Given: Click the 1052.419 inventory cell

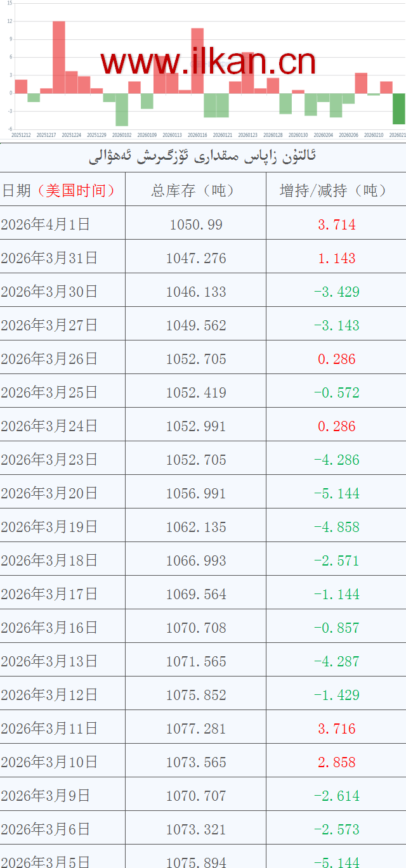Looking at the screenshot, I should click(196, 392).
